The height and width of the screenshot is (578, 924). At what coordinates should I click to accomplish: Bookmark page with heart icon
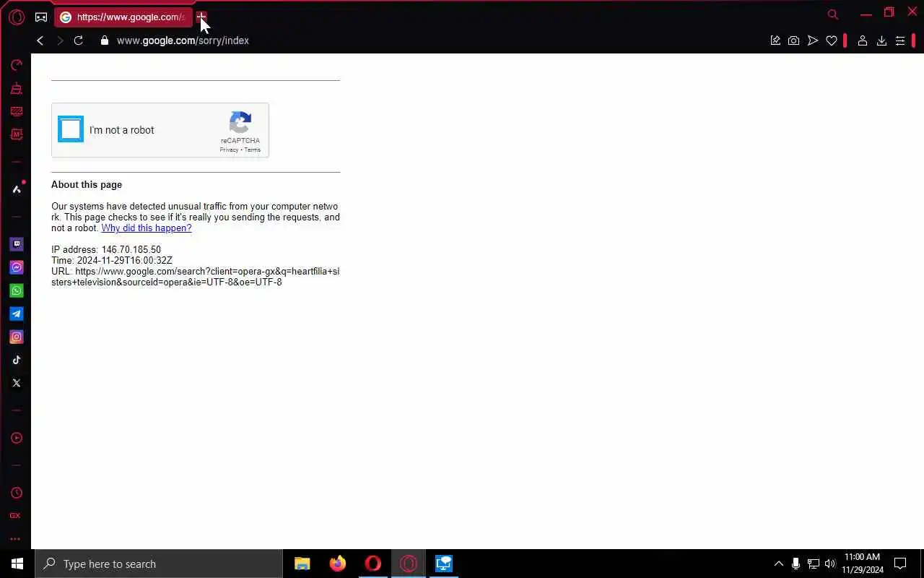[832, 40]
